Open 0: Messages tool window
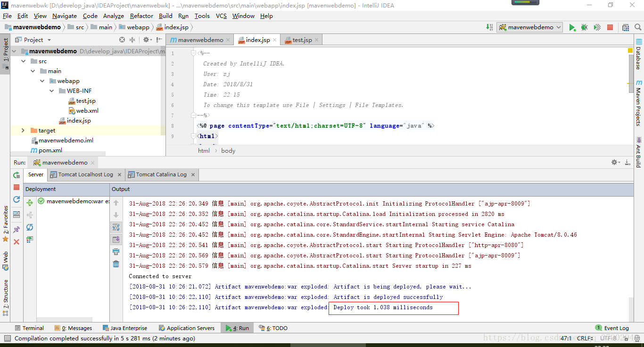Image resolution: width=644 pixels, height=347 pixels. 73,328
